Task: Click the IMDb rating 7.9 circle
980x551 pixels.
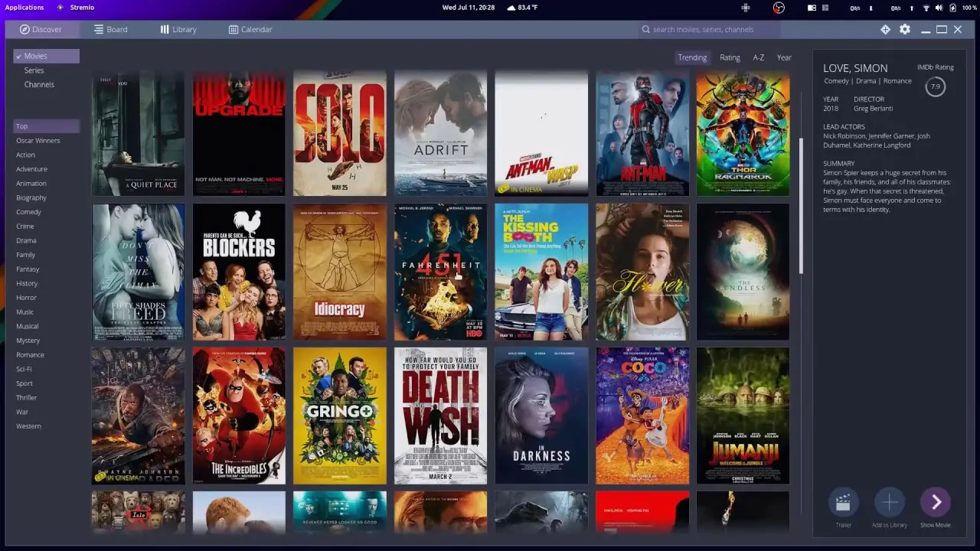Action: tap(935, 86)
